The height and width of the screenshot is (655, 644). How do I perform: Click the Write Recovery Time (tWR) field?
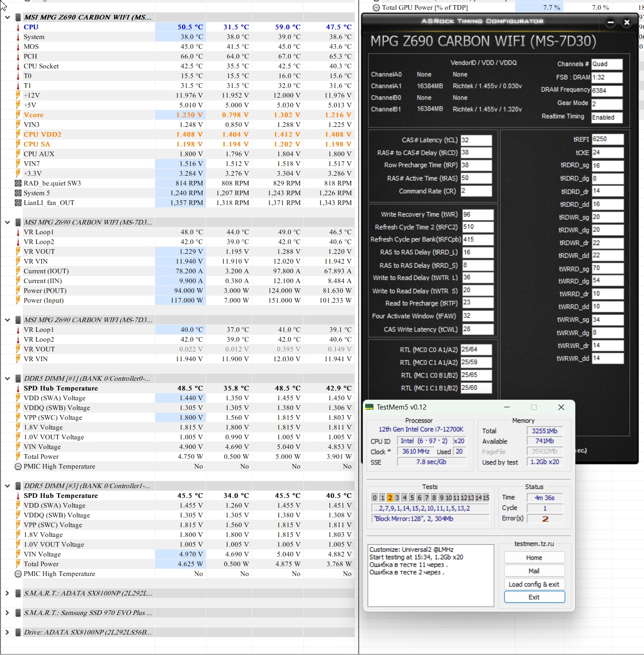coord(478,214)
